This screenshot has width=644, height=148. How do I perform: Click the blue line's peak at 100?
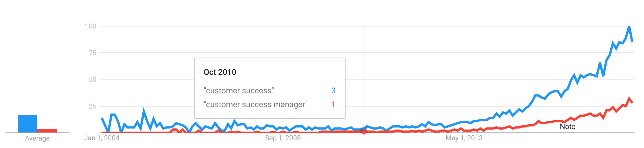pos(629,27)
